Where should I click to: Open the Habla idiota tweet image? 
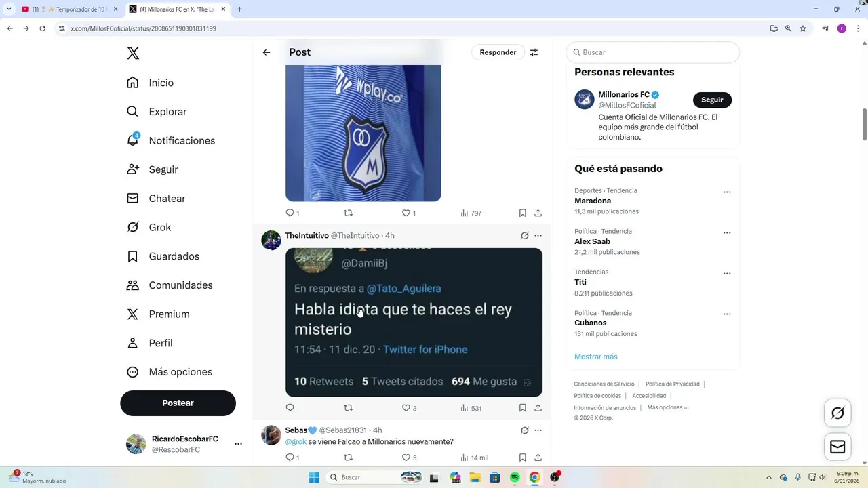click(x=414, y=322)
